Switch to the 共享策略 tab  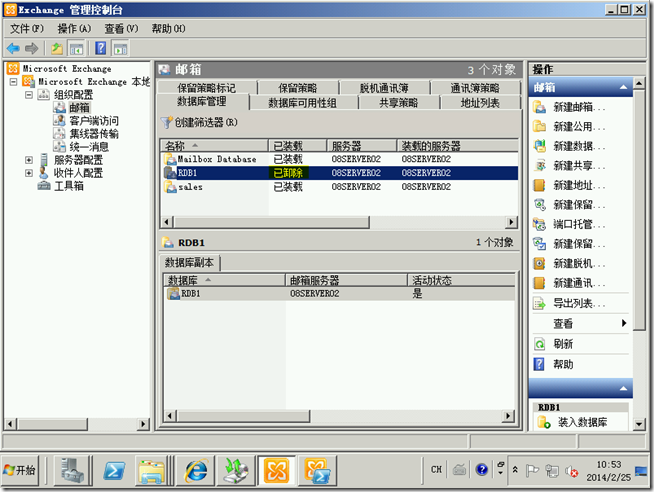[x=399, y=103]
